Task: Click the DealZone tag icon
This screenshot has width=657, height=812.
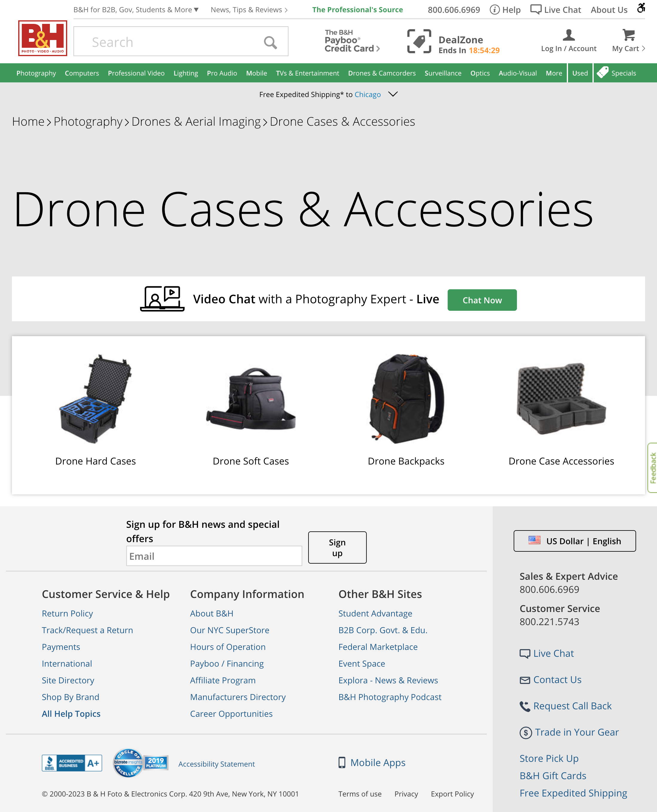Action: tap(419, 41)
